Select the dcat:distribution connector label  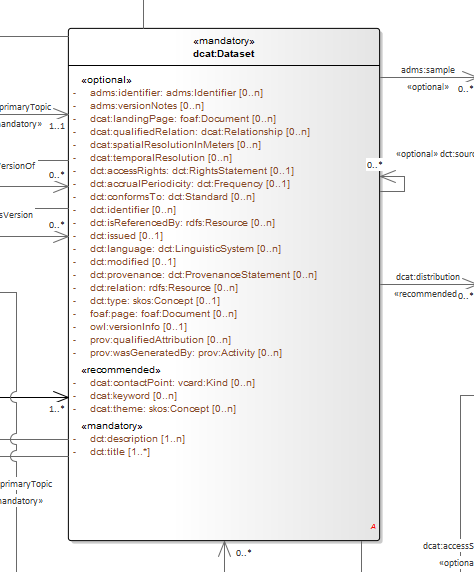click(428, 277)
